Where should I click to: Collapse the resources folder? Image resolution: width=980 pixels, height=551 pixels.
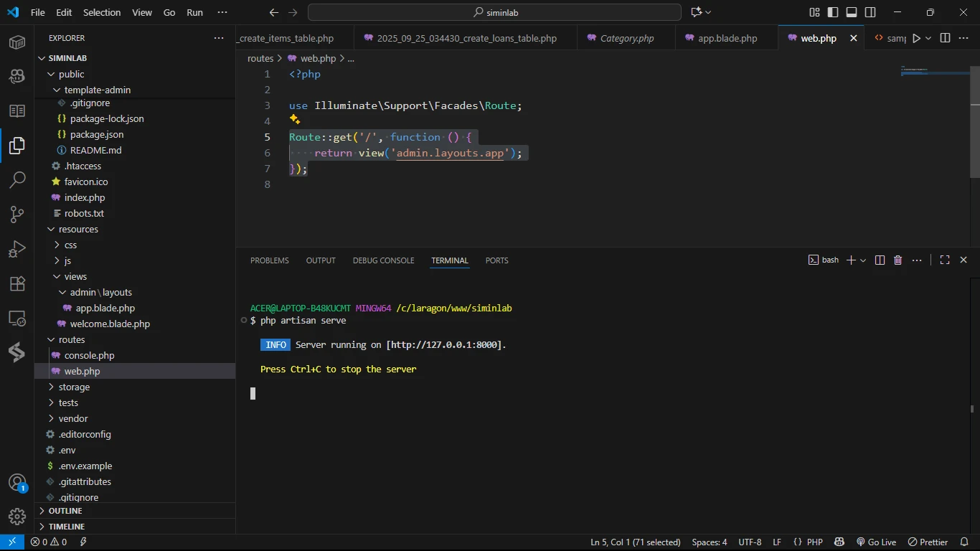pyautogui.click(x=78, y=229)
